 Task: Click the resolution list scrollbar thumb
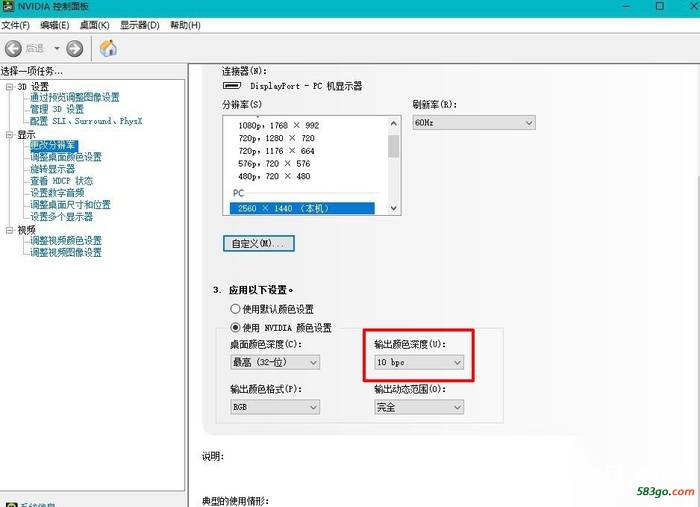click(393, 146)
